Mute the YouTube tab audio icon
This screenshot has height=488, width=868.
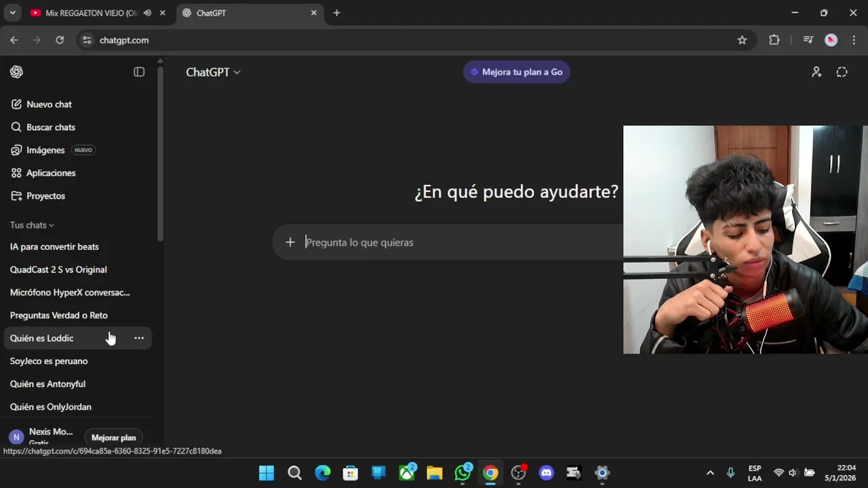tap(147, 13)
